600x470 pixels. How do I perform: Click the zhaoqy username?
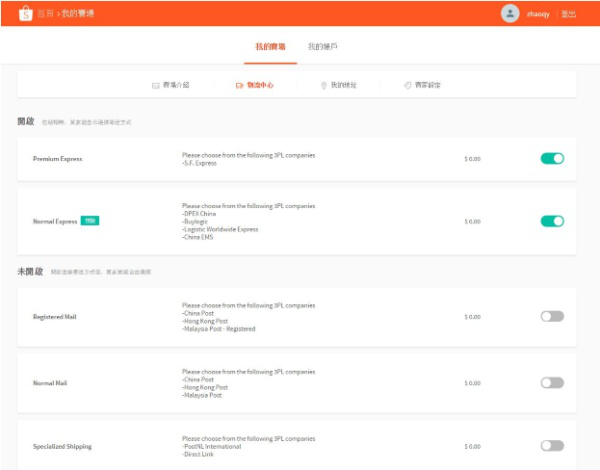[x=537, y=14]
